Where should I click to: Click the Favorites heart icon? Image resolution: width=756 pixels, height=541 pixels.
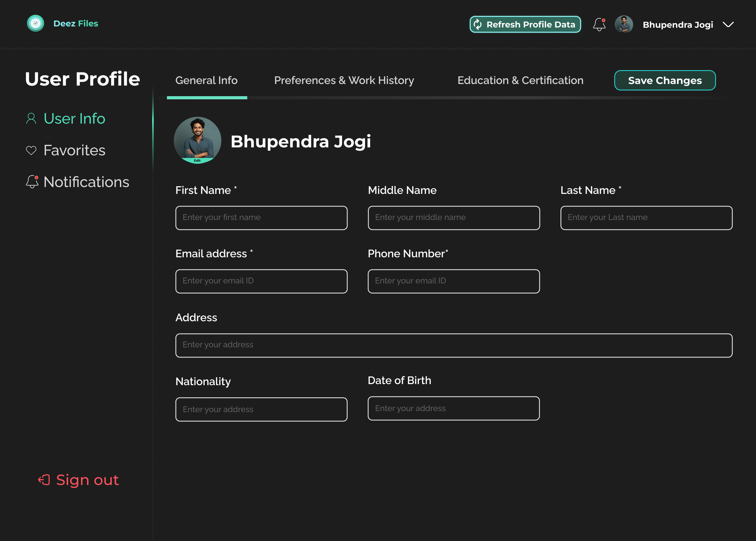point(31,150)
